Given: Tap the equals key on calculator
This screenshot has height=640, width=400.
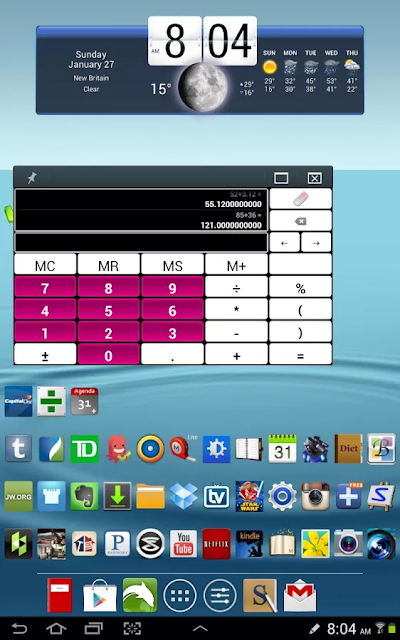Looking at the screenshot, I should coord(300,355).
